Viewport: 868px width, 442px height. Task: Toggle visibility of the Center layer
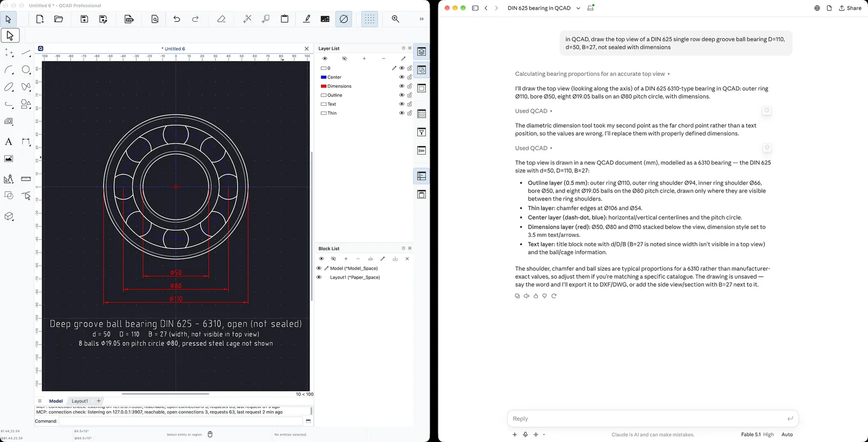tap(402, 77)
